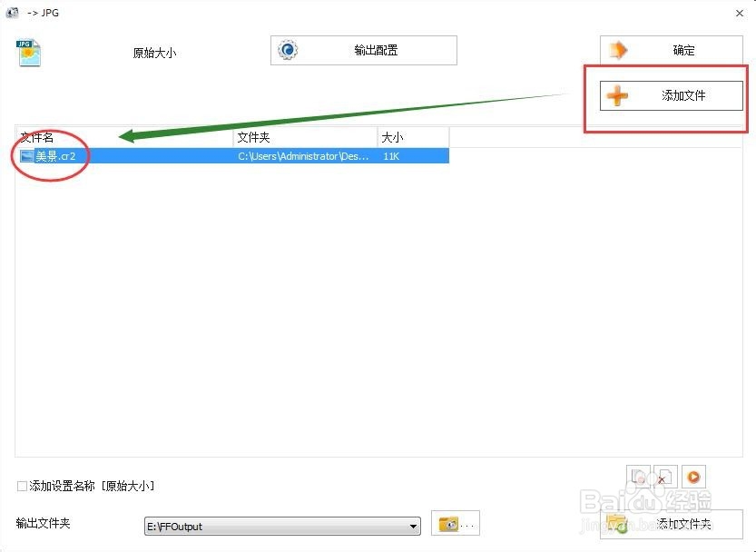The width and height of the screenshot is (756, 552).
Task: Click the 大小 column header
Action: pos(413,137)
